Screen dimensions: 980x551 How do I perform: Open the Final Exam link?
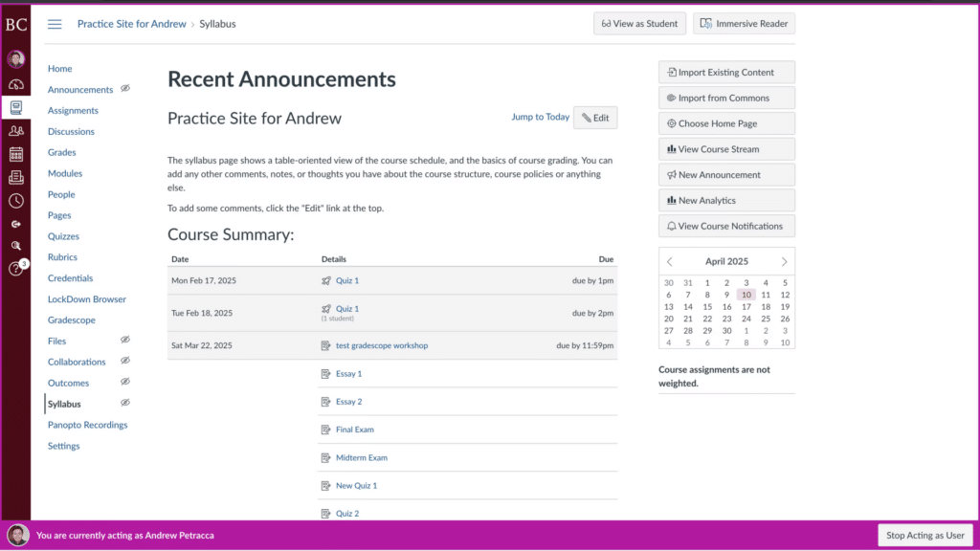354,430
